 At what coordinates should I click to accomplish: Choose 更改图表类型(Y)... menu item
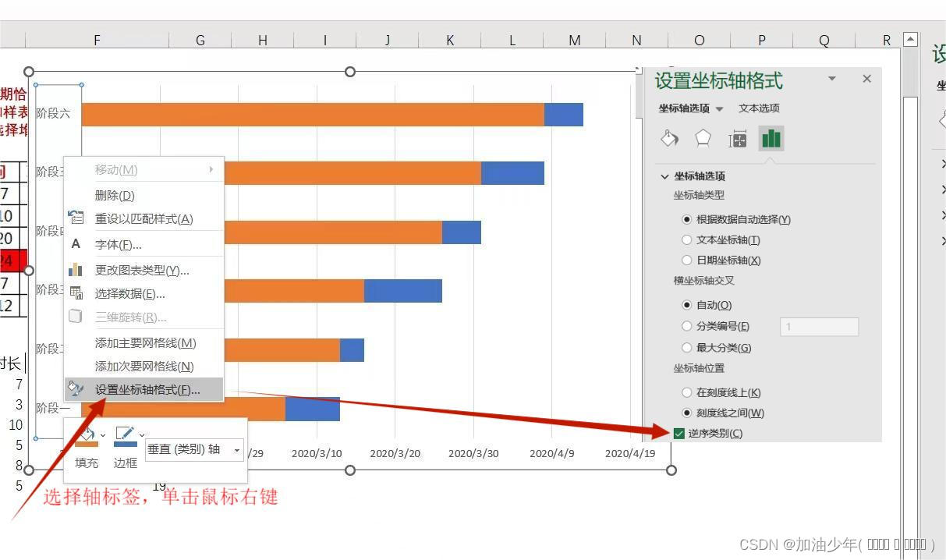(142, 270)
